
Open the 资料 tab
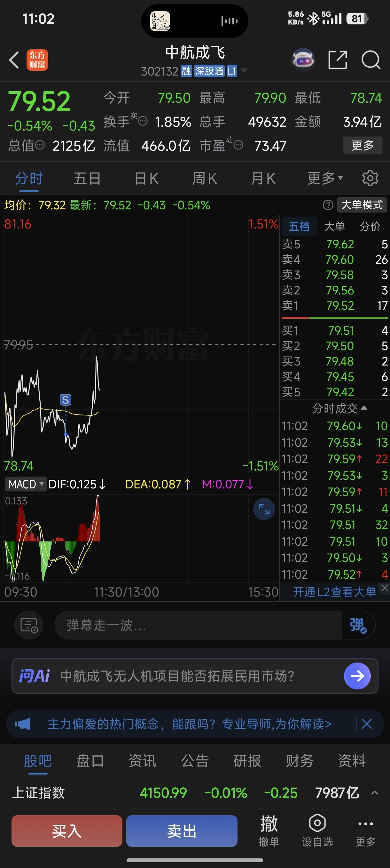coord(352,761)
